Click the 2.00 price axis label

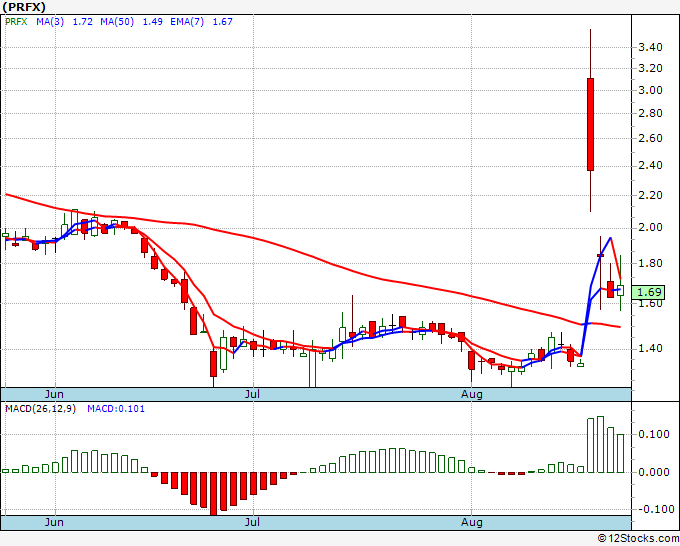coord(650,228)
